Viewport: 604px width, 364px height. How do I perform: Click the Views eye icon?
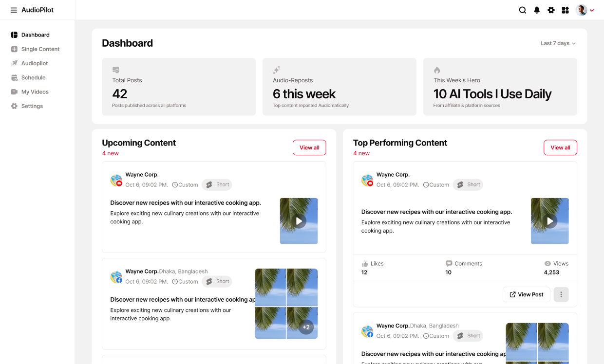(x=547, y=264)
